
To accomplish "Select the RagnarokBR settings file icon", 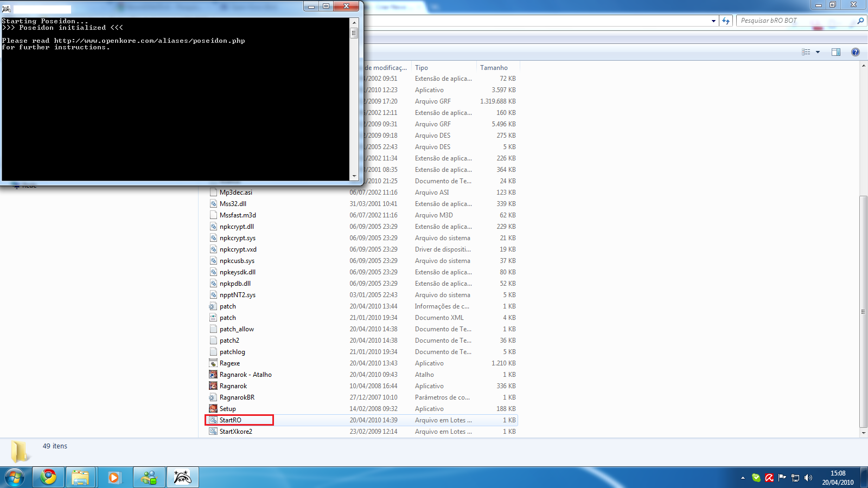I will [213, 397].
